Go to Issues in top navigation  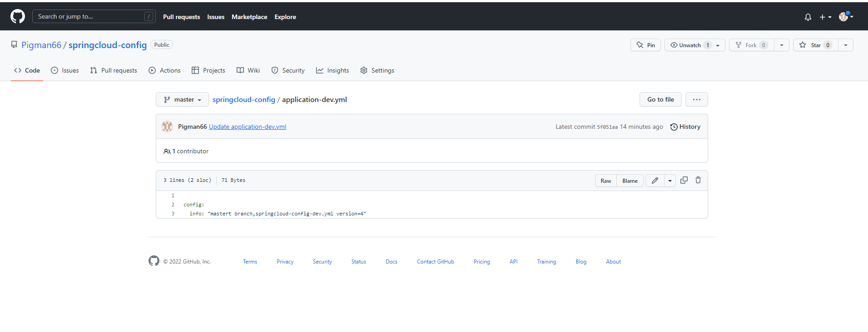tap(216, 17)
